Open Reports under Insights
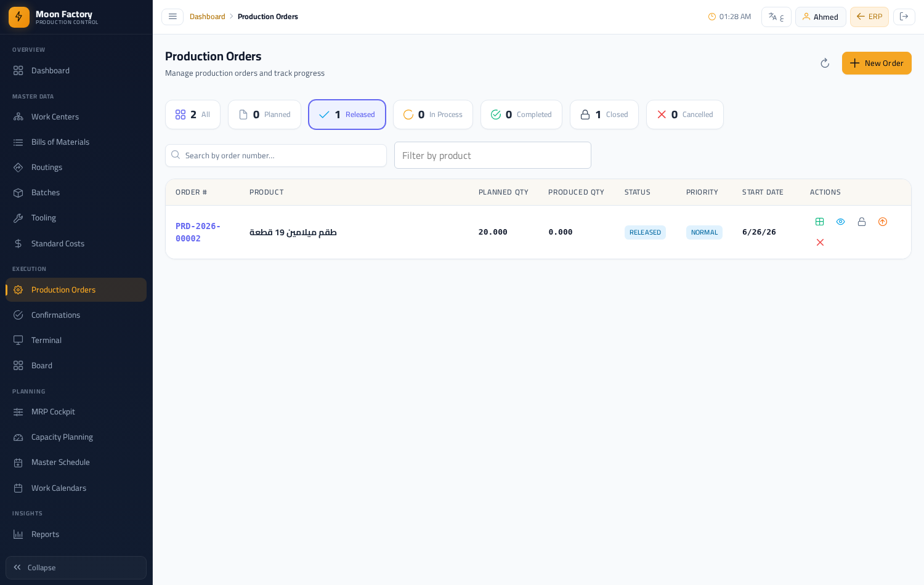Viewport: 924px width, 585px height. 76,535
